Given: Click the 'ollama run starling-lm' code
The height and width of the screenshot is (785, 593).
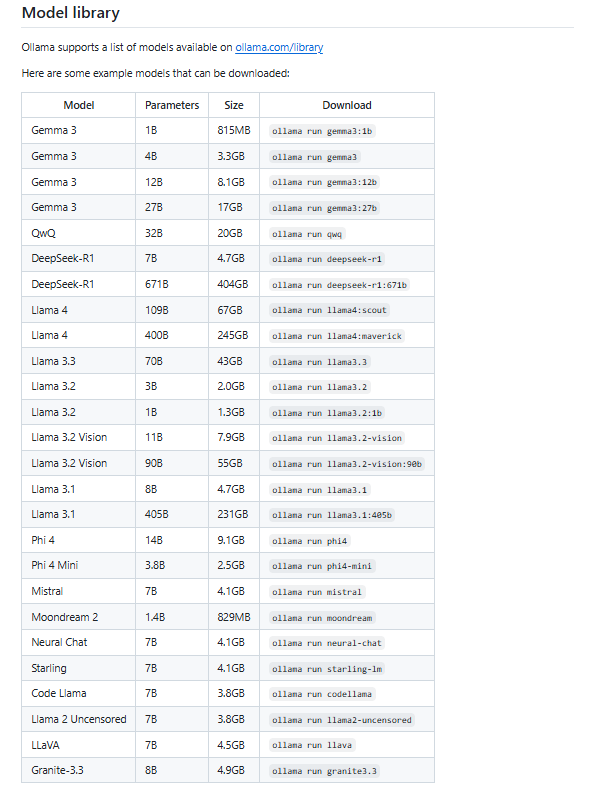Looking at the screenshot, I should pyautogui.click(x=327, y=669).
